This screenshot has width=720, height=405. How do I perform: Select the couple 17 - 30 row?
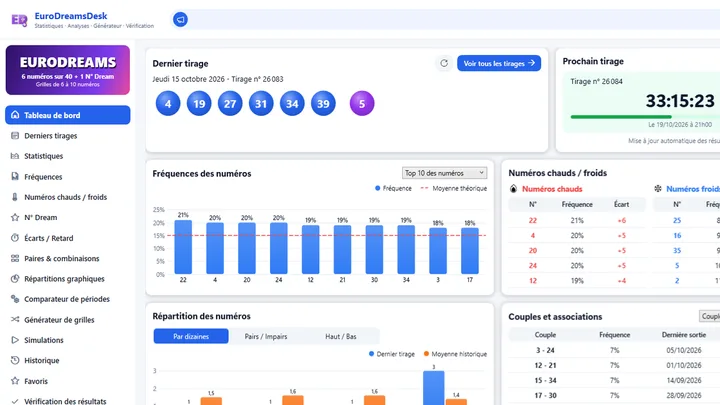[x=614, y=395]
